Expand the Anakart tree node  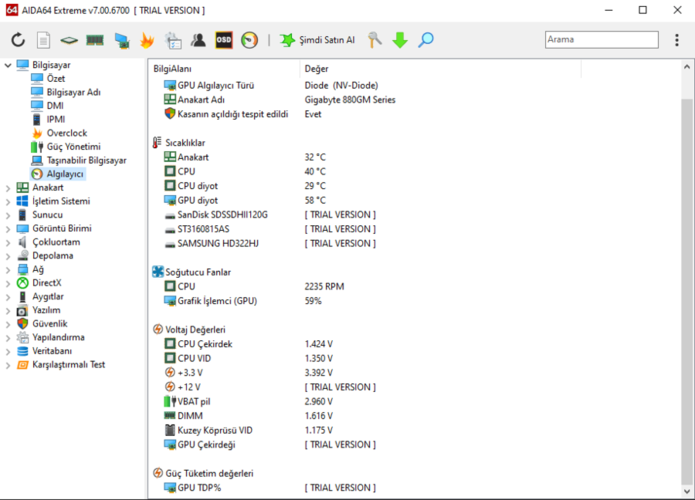click(8, 188)
